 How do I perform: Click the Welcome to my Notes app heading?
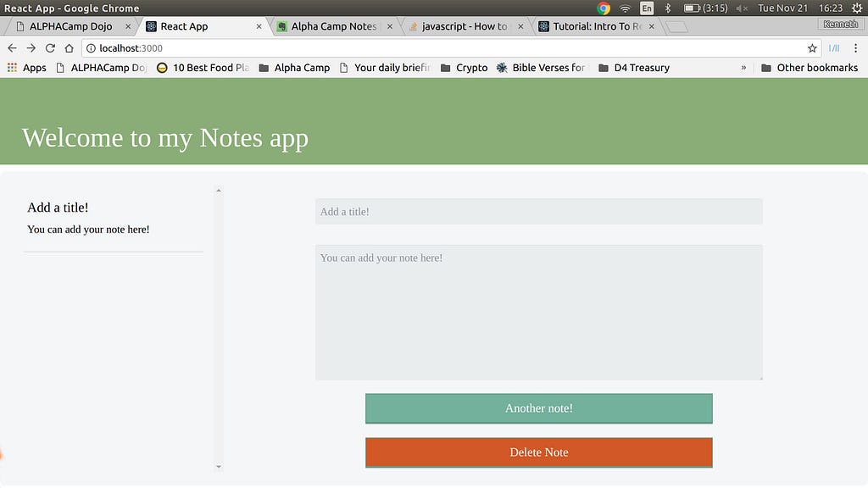(x=165, y=138)
